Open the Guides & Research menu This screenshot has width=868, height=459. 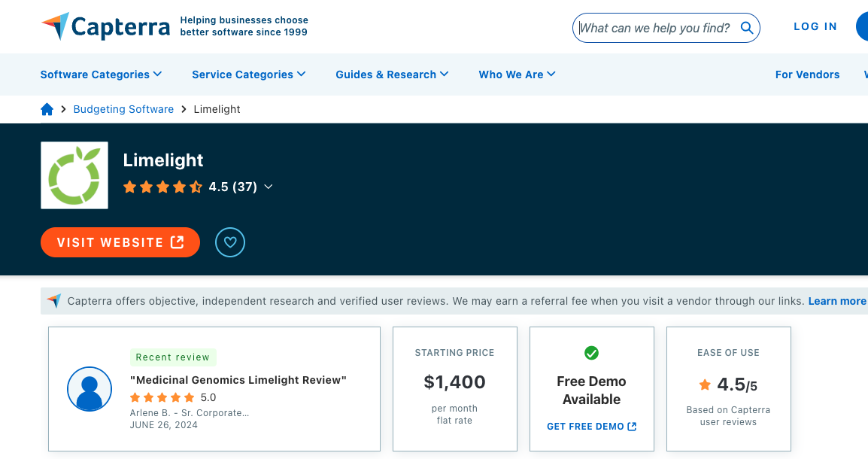(x=392, y=74)
